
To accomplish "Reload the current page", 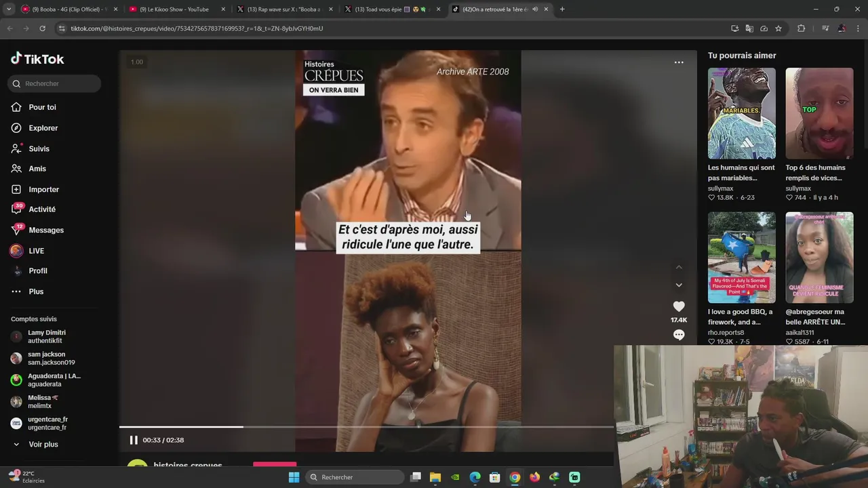I will [x=42, y=28].
